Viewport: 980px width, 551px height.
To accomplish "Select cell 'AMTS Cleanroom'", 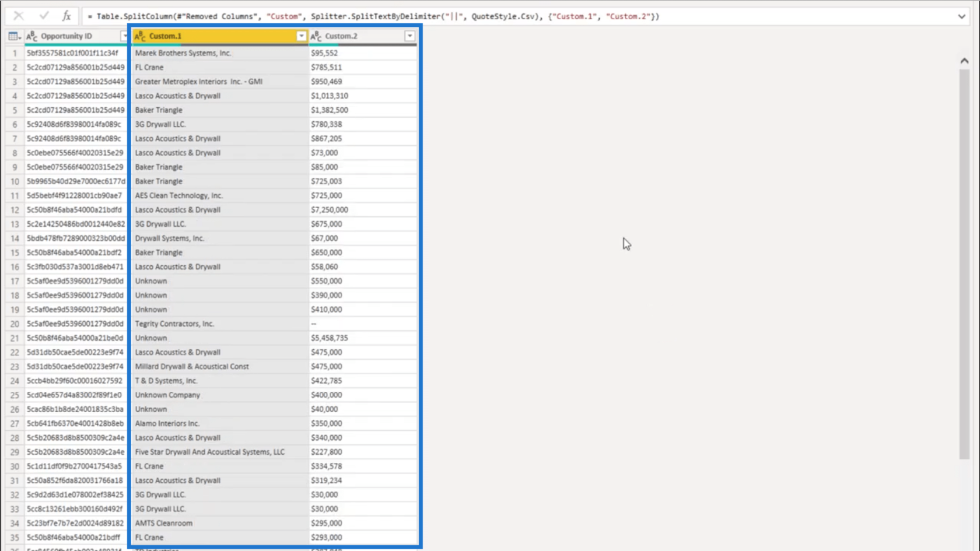I will 220,523.
